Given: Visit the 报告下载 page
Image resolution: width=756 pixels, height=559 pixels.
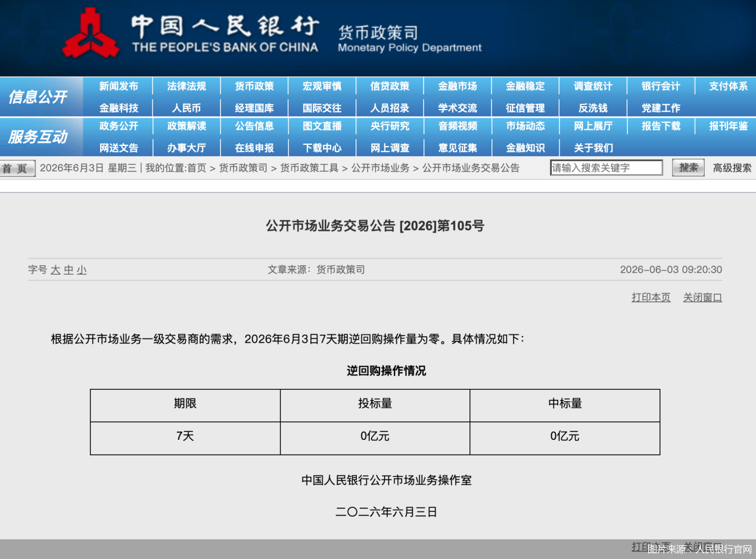Looking at the screenshot, I should pyautogui.click(x=661, y=126).
